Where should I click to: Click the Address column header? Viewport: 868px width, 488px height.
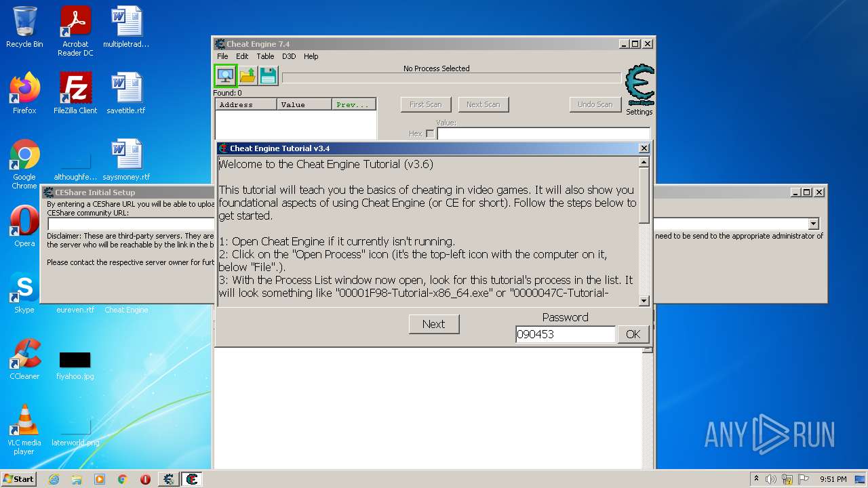[246, 104]
